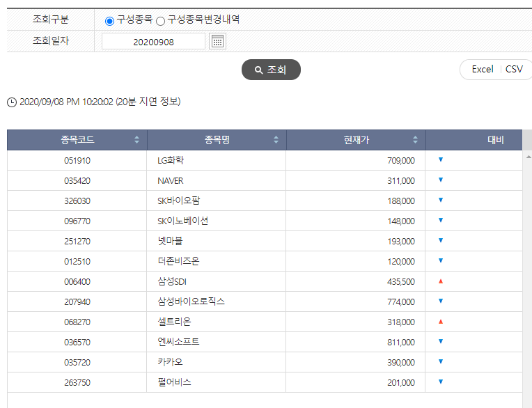Click stock code 035720

click(77, 362)
